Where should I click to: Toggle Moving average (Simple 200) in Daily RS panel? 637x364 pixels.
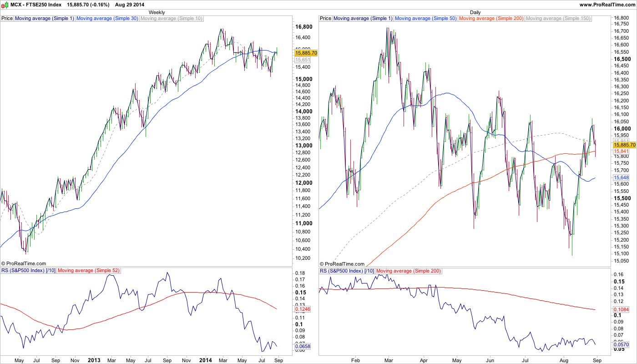(409, 271)
